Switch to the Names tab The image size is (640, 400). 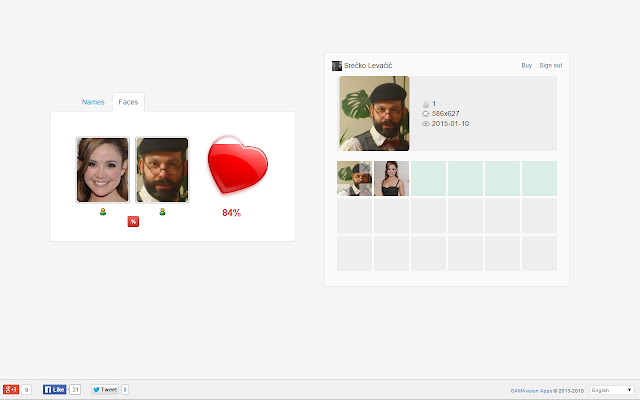[93, 102]
